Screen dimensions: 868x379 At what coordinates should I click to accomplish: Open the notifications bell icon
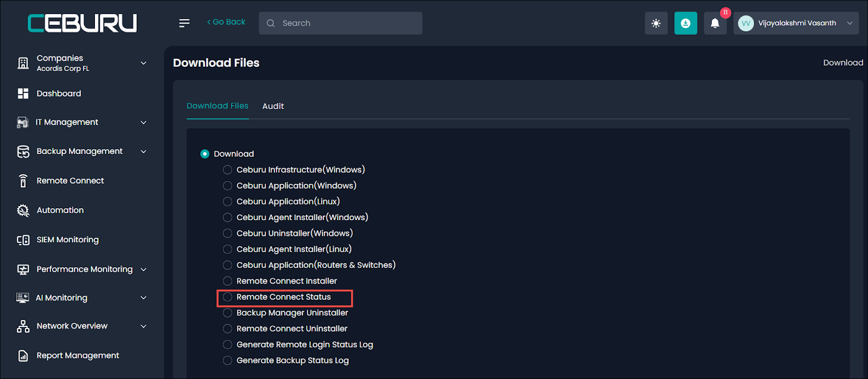[715, 23]
